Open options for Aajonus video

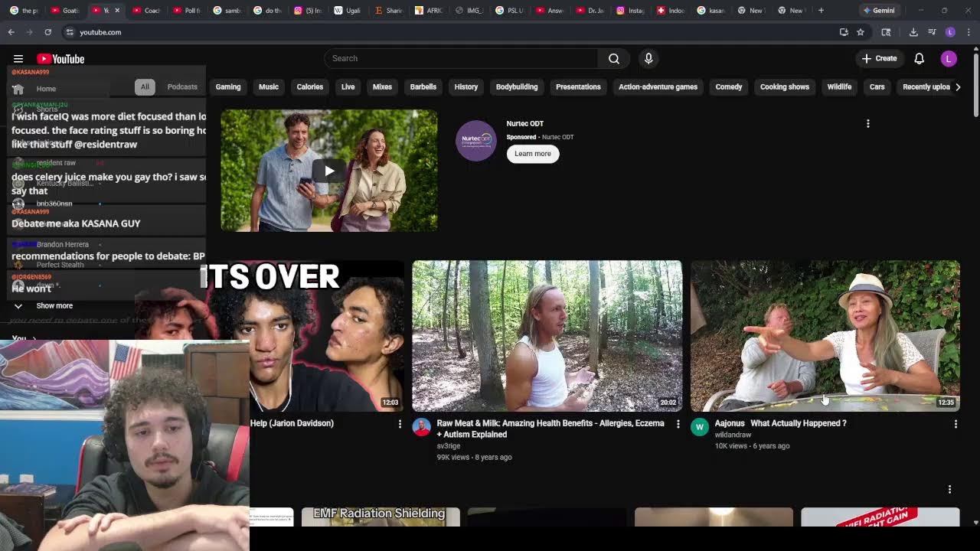click(955, 424)
